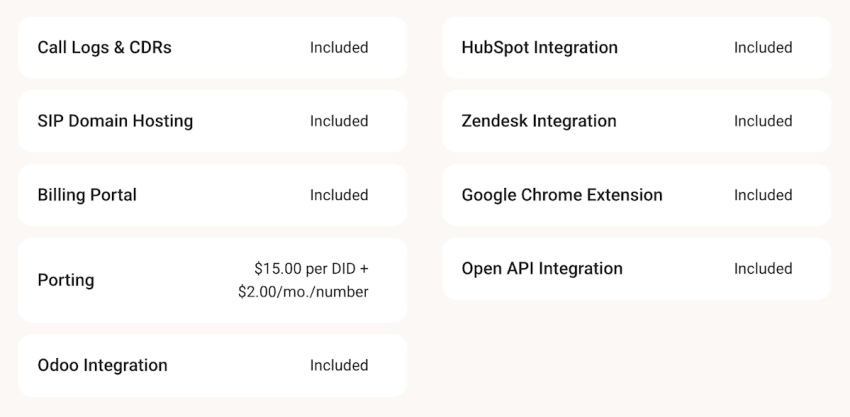
Task: Click Included status beside SIP Domain Hosting
Action: tap(339, 121)
